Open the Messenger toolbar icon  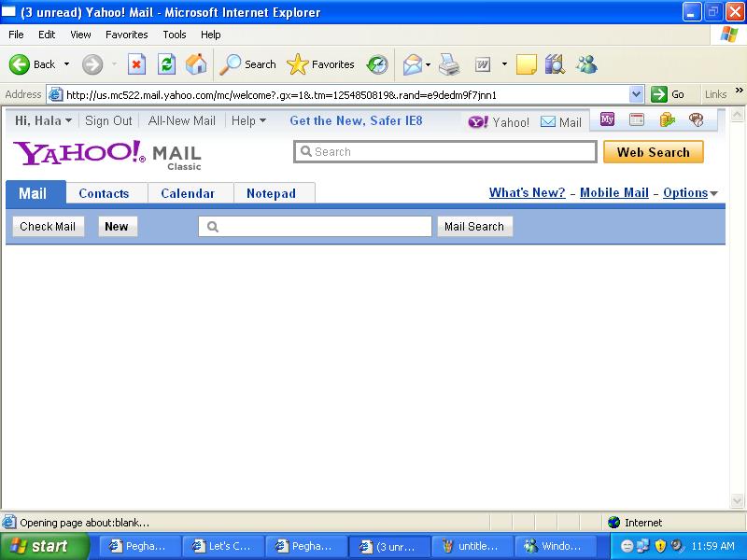coord(586,64)
